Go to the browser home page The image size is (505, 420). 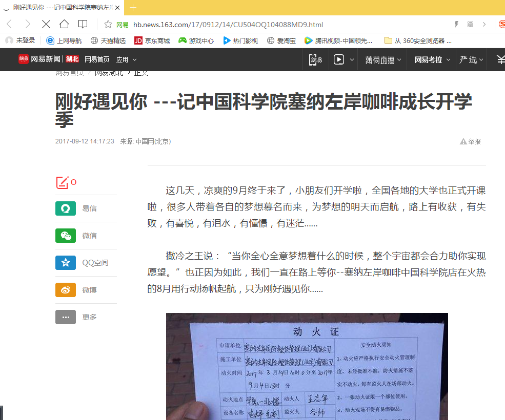(x=64, y=24)
